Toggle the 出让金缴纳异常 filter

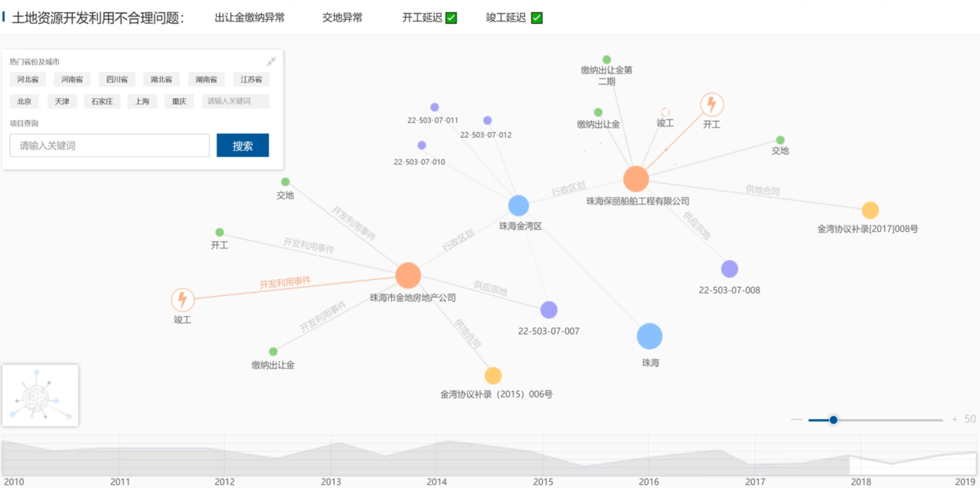(250, 18)
